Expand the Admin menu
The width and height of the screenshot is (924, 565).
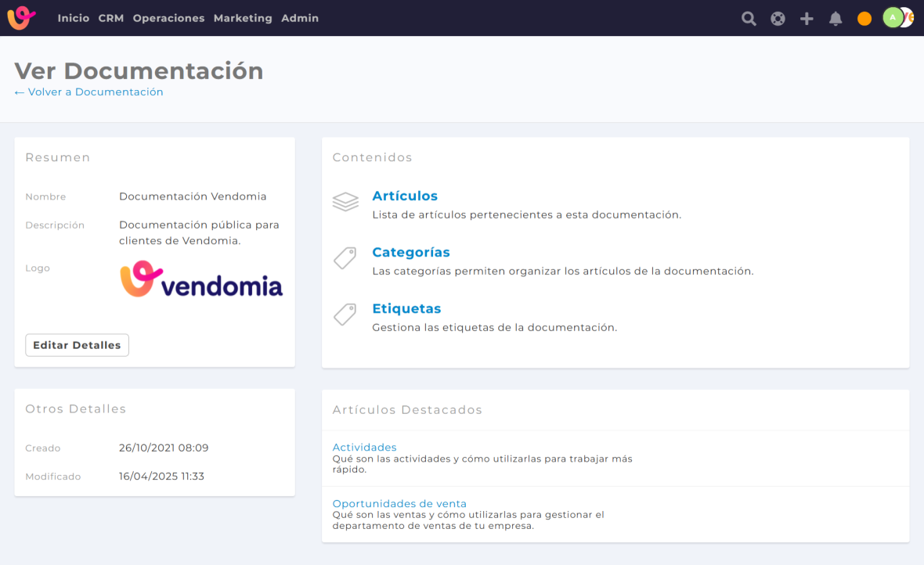pos(300,18)
